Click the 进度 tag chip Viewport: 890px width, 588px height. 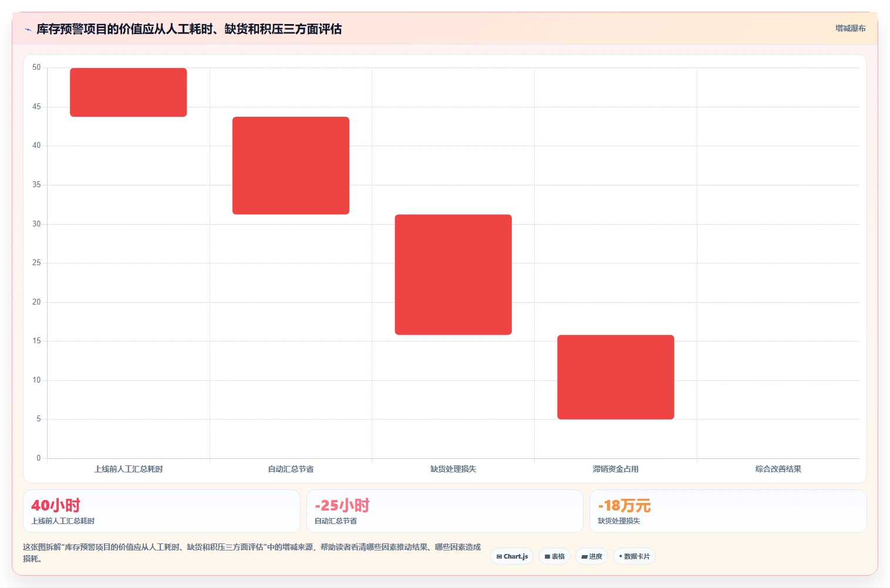(592, 556)
